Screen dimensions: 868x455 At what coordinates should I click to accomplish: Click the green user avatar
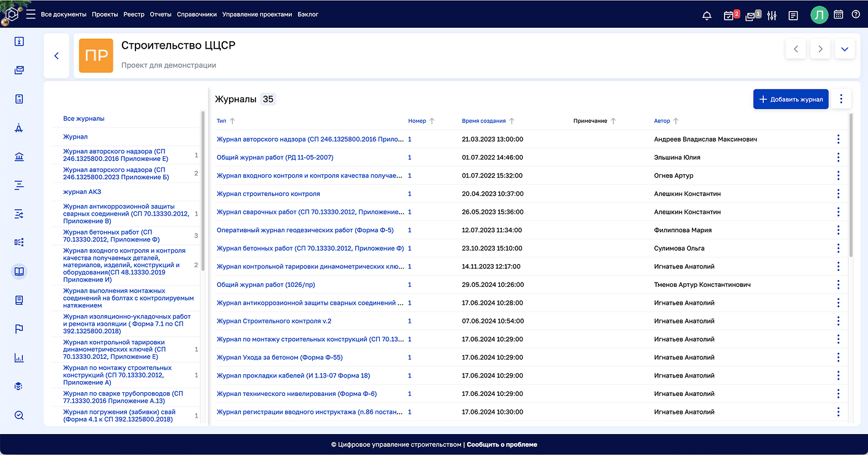click(819, 15)
